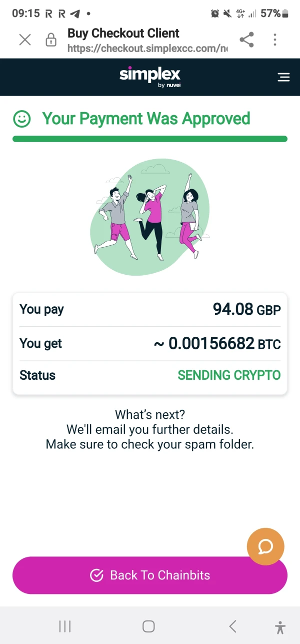Tap the Android recent apps button
Image resolution: width=300 pixels, height=644 pixels.
(65, 626)
